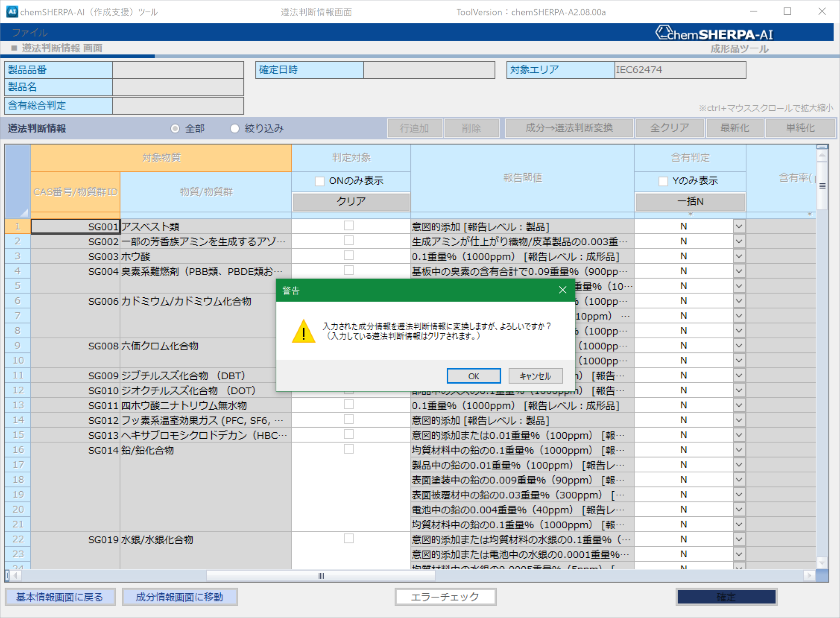Click the horizontal scrollbar right arrow

click(x=809, y=575)
